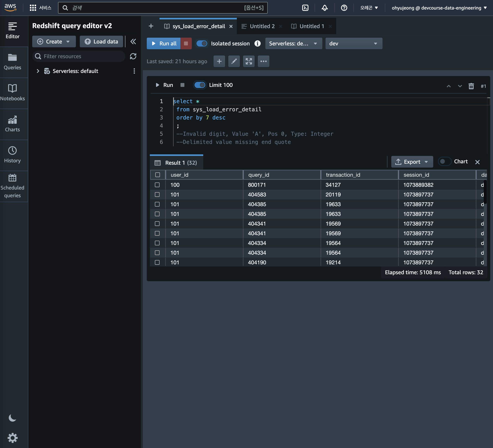This screenshot has width=493, height=448.
Task: Move cell down with the down chevron
Action: tap(460, 86)
